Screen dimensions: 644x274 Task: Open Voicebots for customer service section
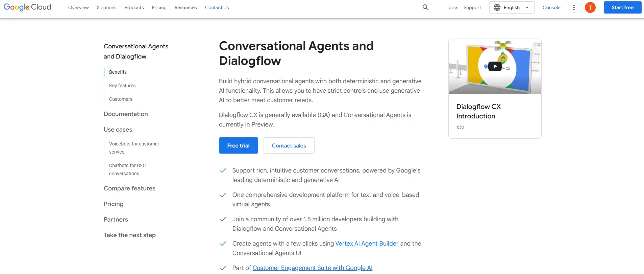134,148
